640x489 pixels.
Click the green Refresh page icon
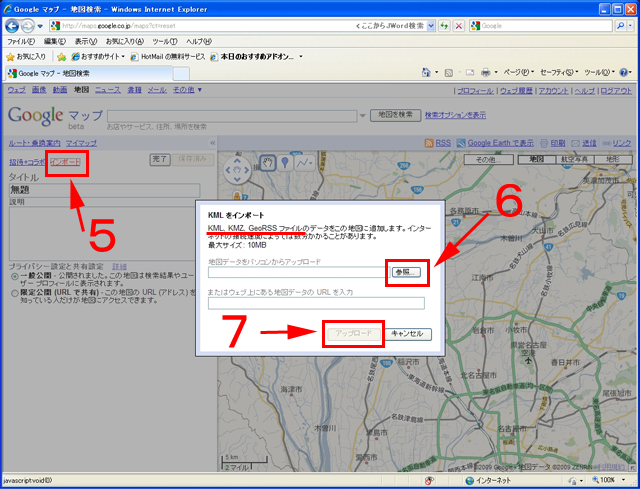pyautogui.click(x=444, y=26)
